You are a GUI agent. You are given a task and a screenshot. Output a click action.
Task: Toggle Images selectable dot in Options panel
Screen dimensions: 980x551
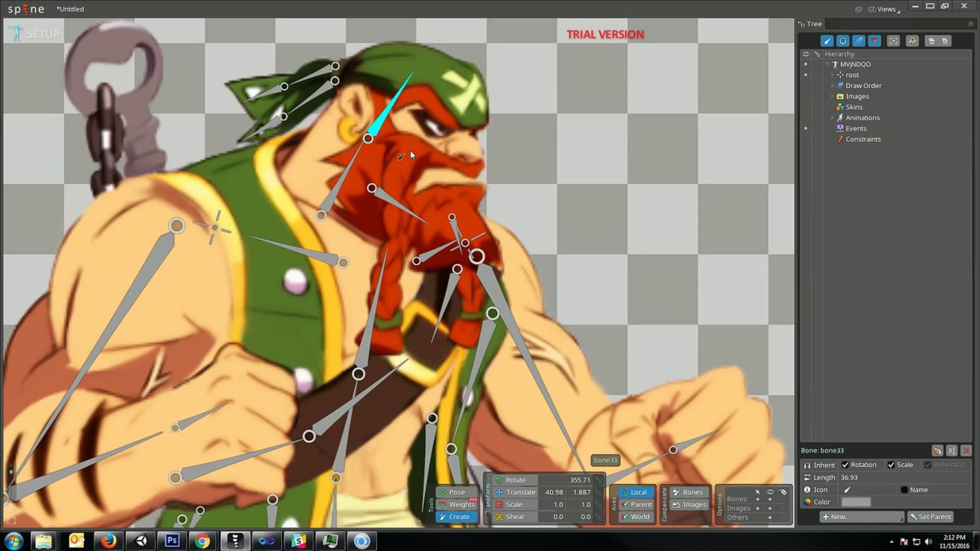coord(757,508)
